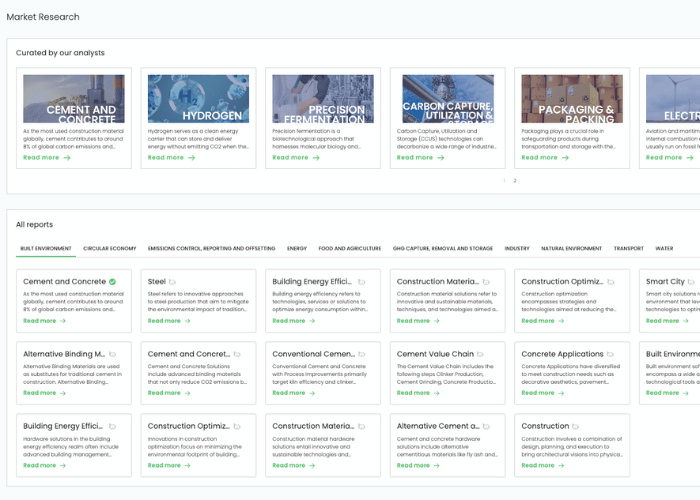
Task: Click the arrow icon in the Built Environme... card
Action: pyautogui.click(x=686, y=393)
